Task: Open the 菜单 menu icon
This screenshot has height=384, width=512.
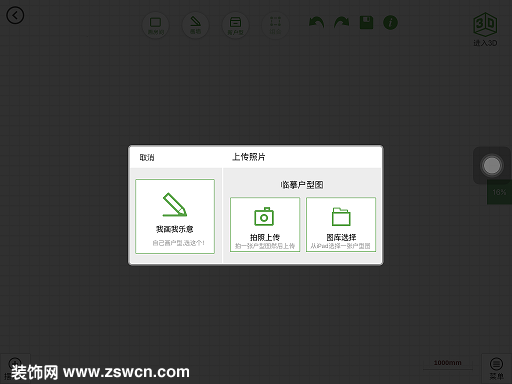Action: pyautogui.click(x=496, y=369)
